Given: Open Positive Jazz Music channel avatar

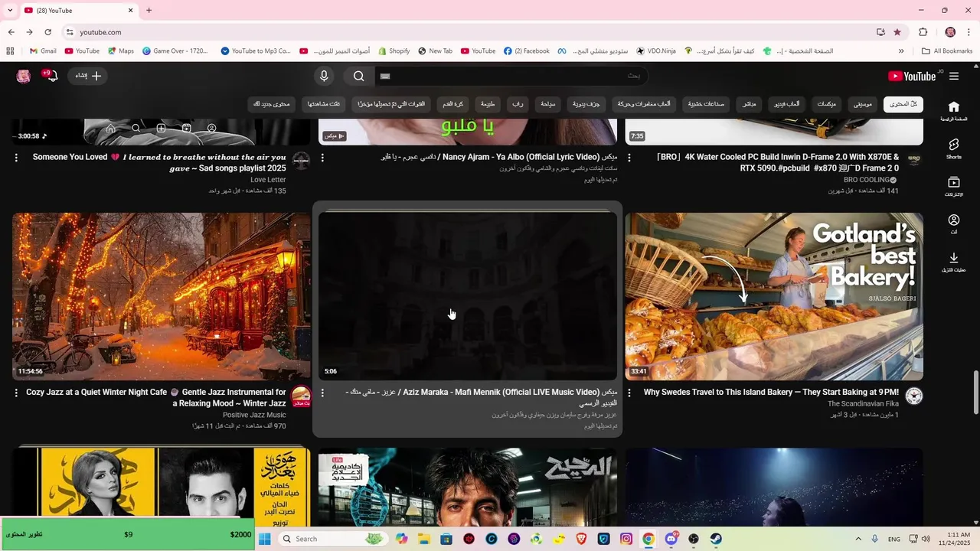Looking at the screenshot, I should point(302,396).
